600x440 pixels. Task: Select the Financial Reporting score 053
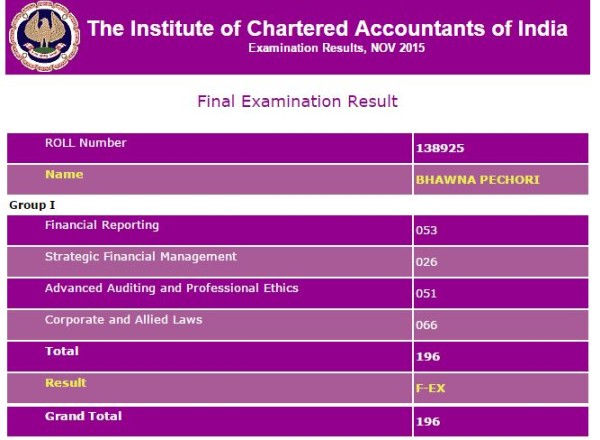(x=427, y=230)
